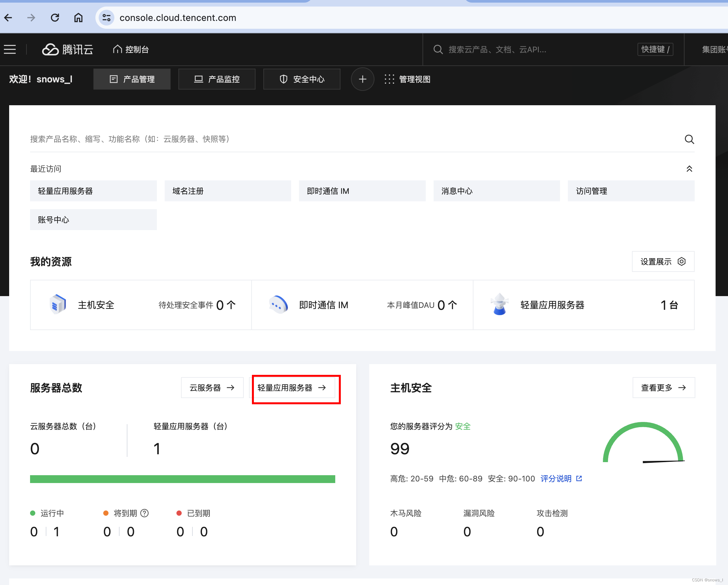Click the 云服务器总数（台） label

point(63,426)
